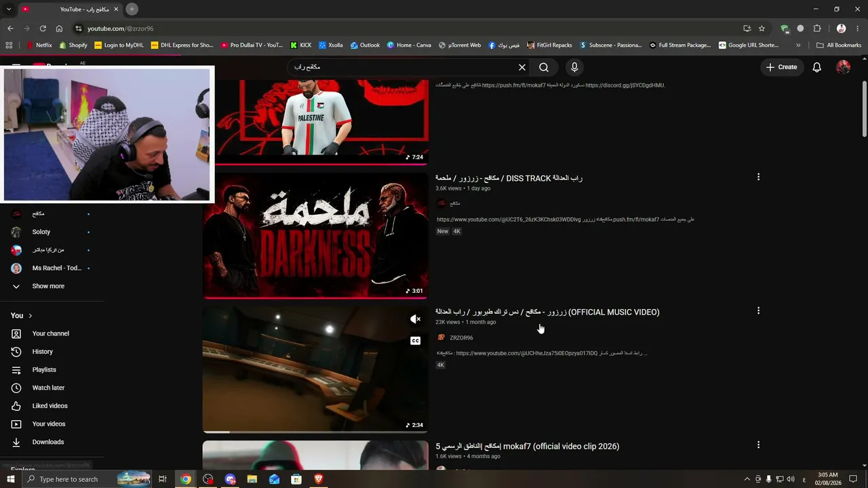Unmute the previewing video via mute icon
The width and height of the screenshot is (868, 488).
point(416,319)
